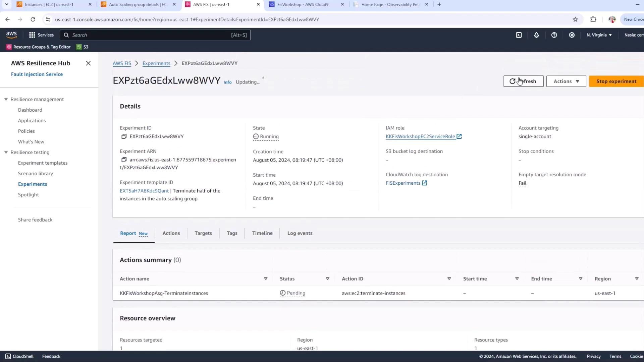Open the console settings gear icon

572,35
